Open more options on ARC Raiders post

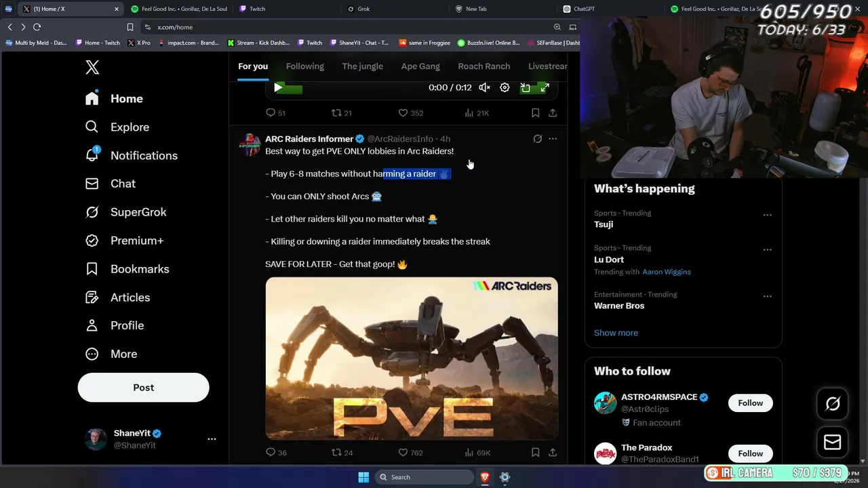(553, 139)
